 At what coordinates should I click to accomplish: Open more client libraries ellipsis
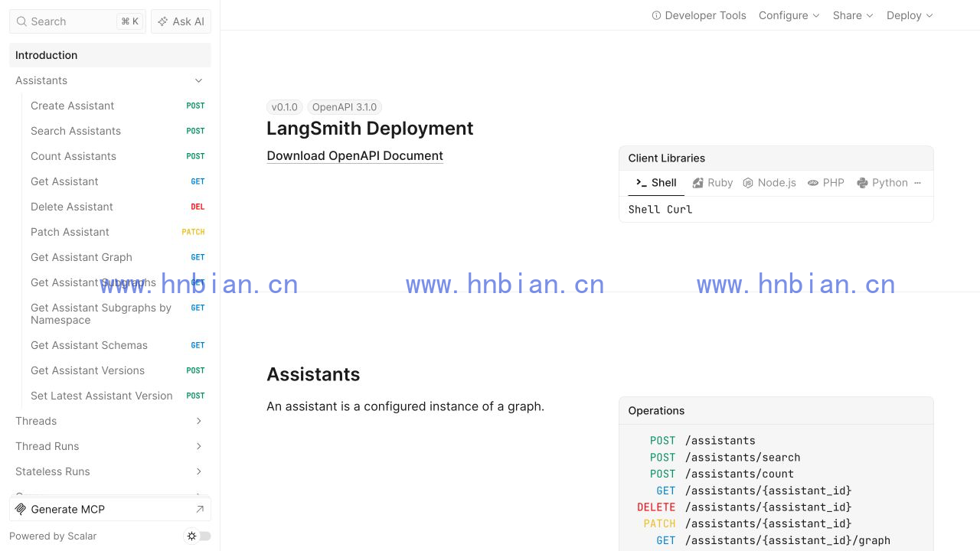coord(917,183)
